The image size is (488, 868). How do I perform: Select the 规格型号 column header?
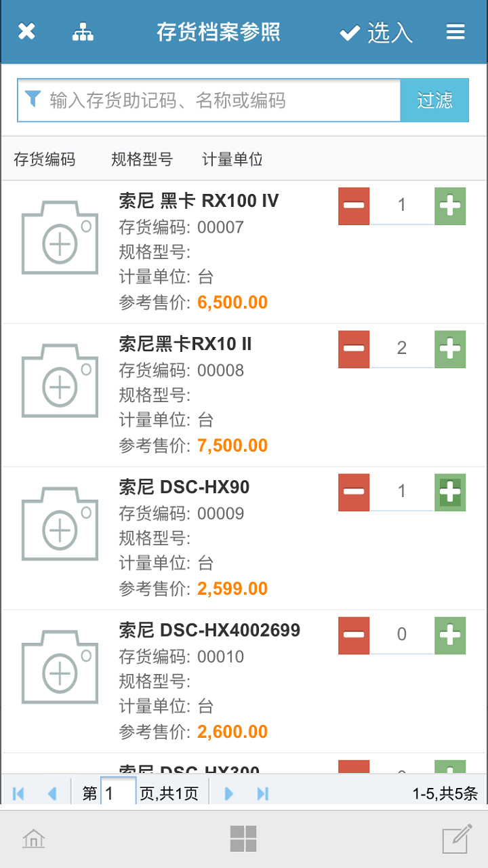point(142,160)
